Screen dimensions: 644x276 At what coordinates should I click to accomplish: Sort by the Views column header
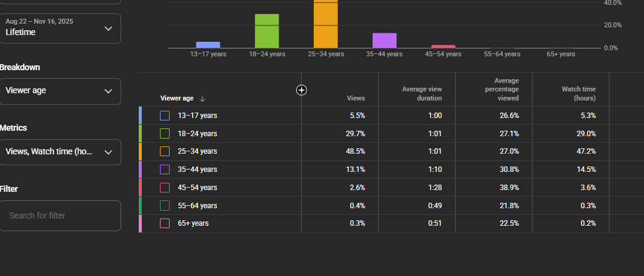pos(356,99)
